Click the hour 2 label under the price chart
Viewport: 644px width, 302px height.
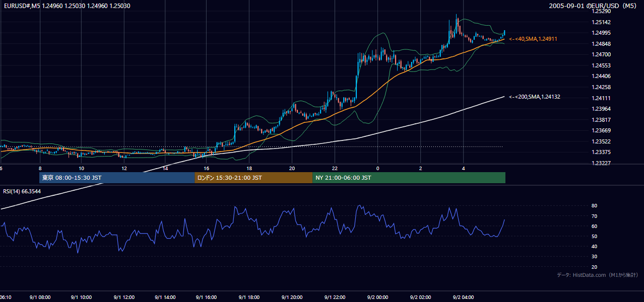click(420, 168)
